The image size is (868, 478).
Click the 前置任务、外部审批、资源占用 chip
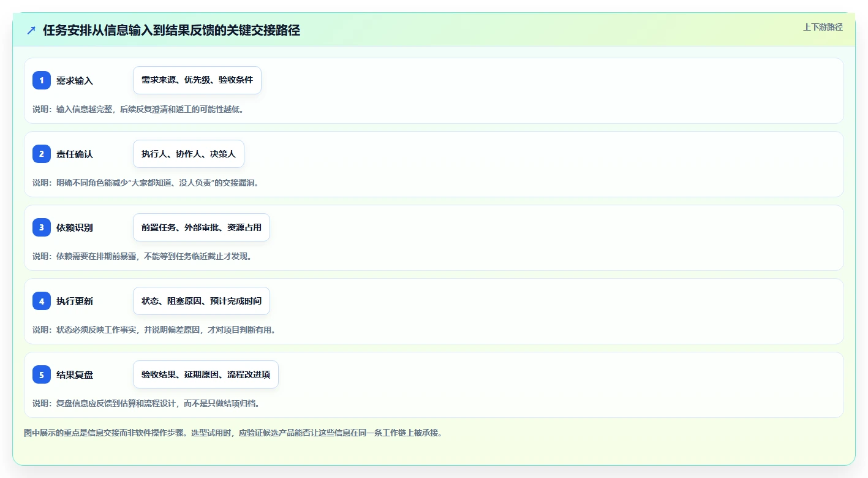pos(202,227)
